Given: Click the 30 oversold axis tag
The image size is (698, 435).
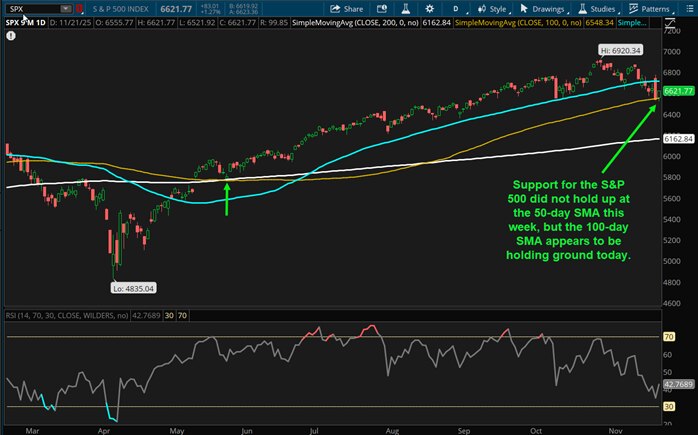Looking at the screenshot, I should tap(669, 406).
